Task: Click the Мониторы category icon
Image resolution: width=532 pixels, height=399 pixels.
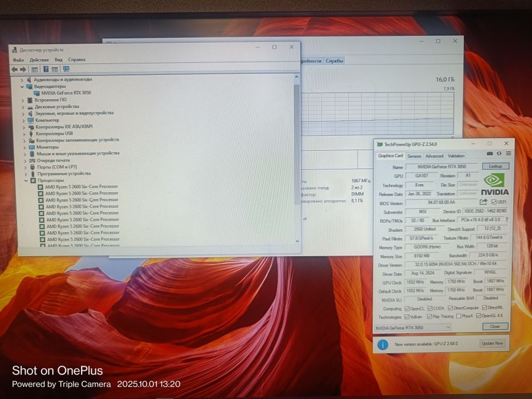Action: pos(32,147)
